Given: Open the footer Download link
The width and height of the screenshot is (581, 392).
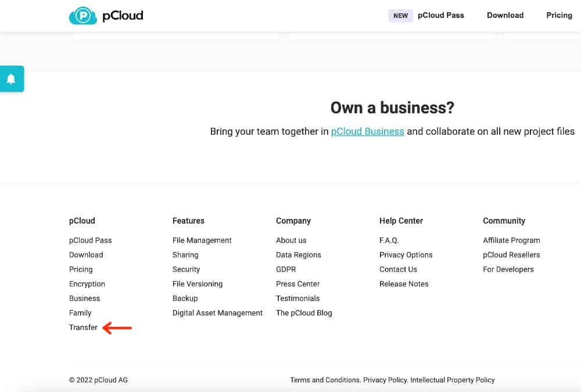Looking at the screenshot, I should pos(86,255).
